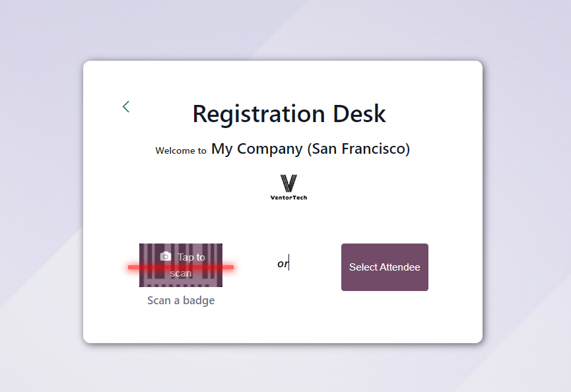This screenshot has width=571, height=392.
Task: Click the word 'Registration' in the heading
Action: click(259, 115)
